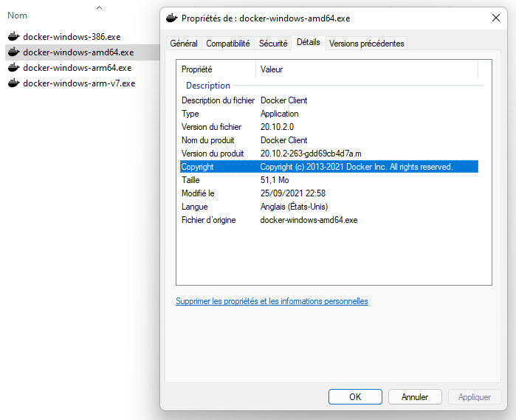Sort files by the Nom column header
516x420 pixels.
pyautogui.click(x=18, y=16)
